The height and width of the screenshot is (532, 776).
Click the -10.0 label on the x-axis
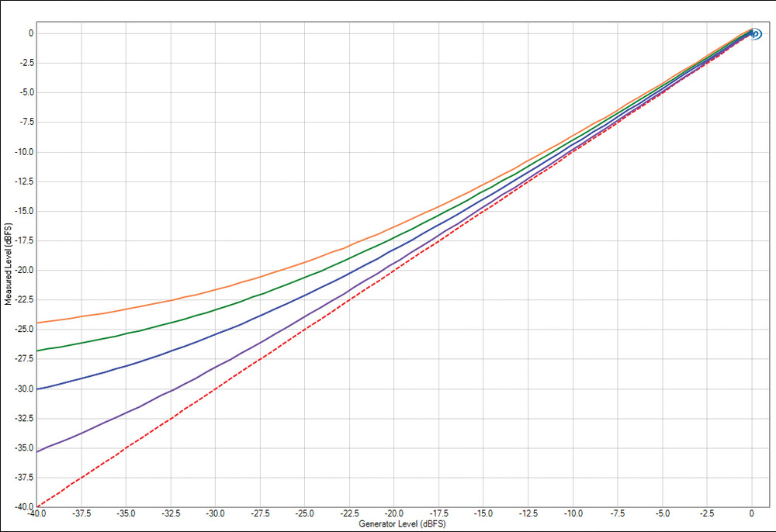pyautogui.click(x=573, y=513)
